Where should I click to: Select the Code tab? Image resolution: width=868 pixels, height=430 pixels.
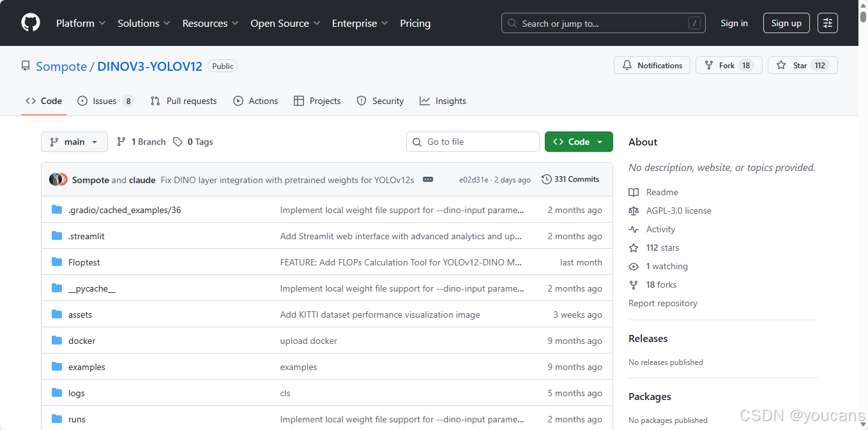coord(43,101)
